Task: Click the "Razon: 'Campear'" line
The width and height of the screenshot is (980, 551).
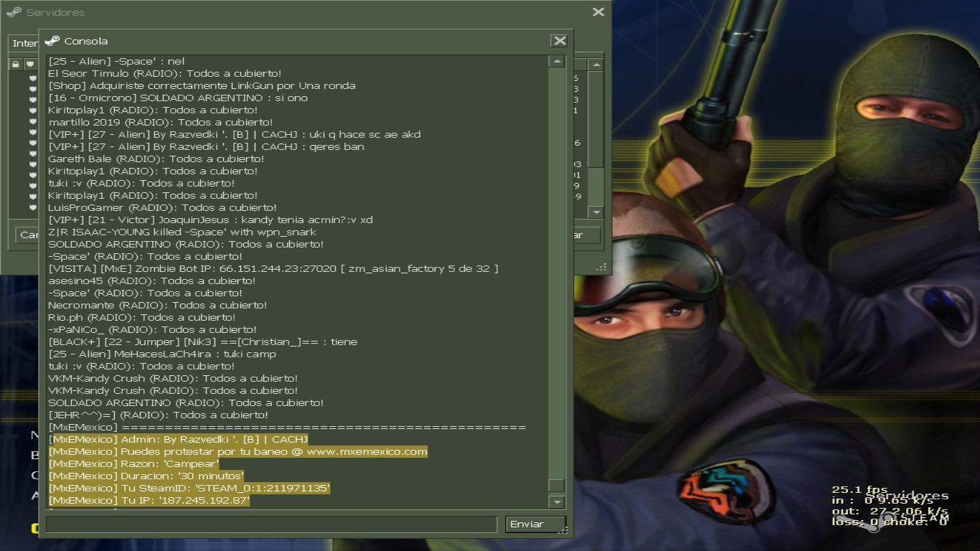Action: [x=133, y=463]
